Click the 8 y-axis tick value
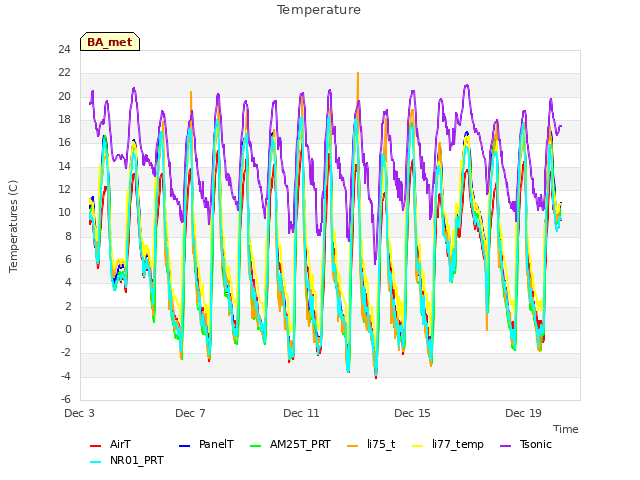The width and height of the screenshot is (640, 480). click(68, 237)
